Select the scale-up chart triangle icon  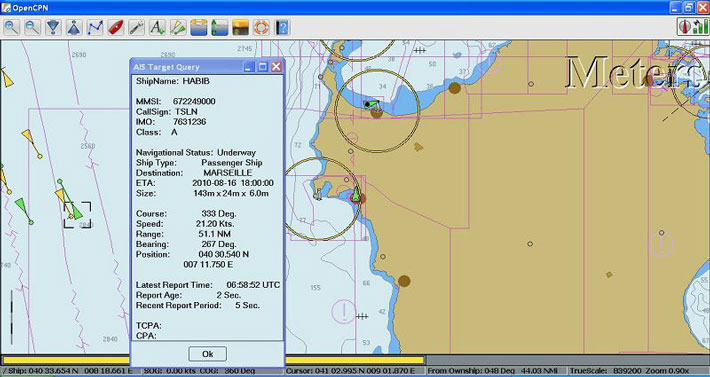pyautogui.click(x=74, y=28)
